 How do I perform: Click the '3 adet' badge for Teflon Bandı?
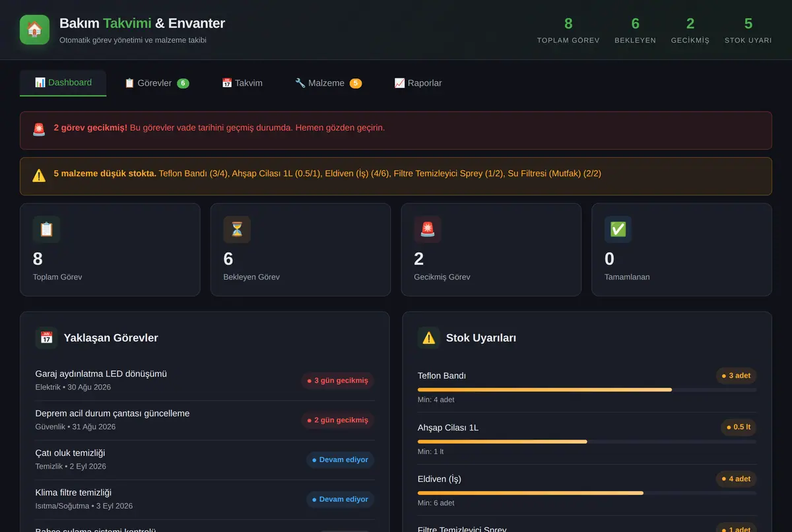point(737,376)
